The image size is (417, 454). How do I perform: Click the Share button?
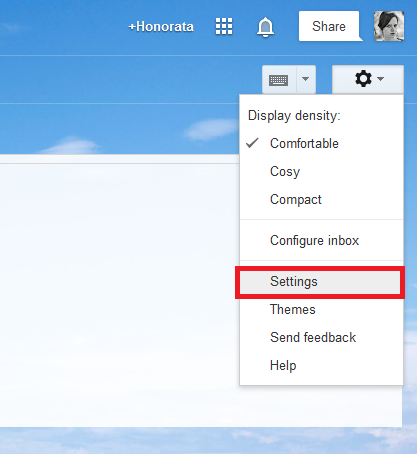329,26
